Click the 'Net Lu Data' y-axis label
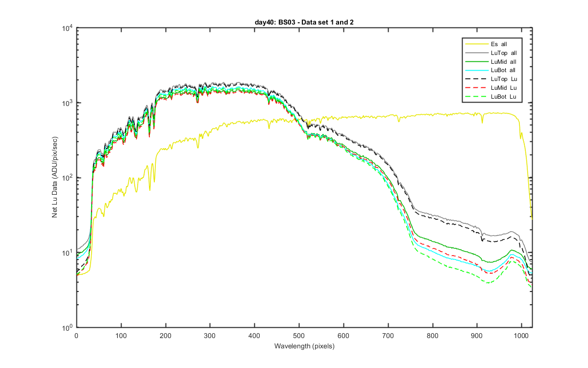 [55, 179]
